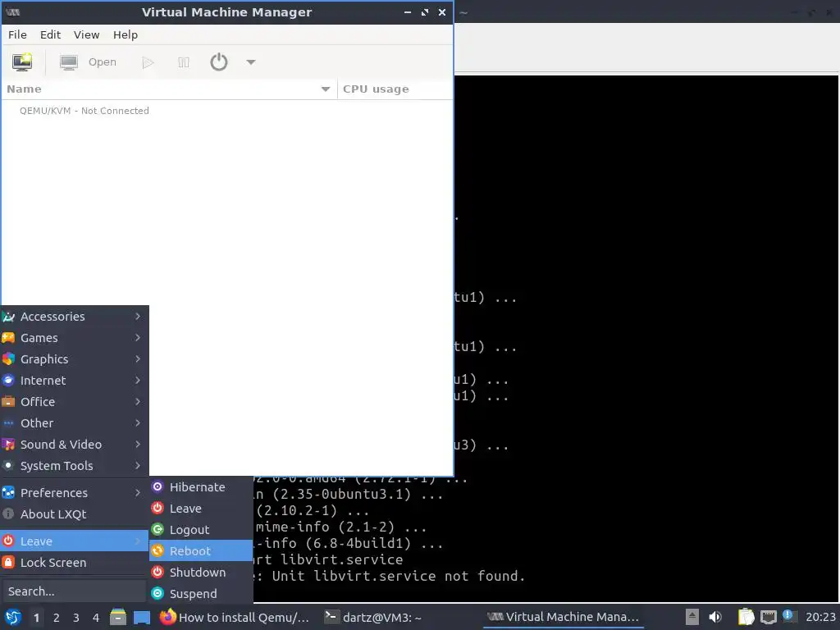Click the Accessories category icon

point(8,317)
